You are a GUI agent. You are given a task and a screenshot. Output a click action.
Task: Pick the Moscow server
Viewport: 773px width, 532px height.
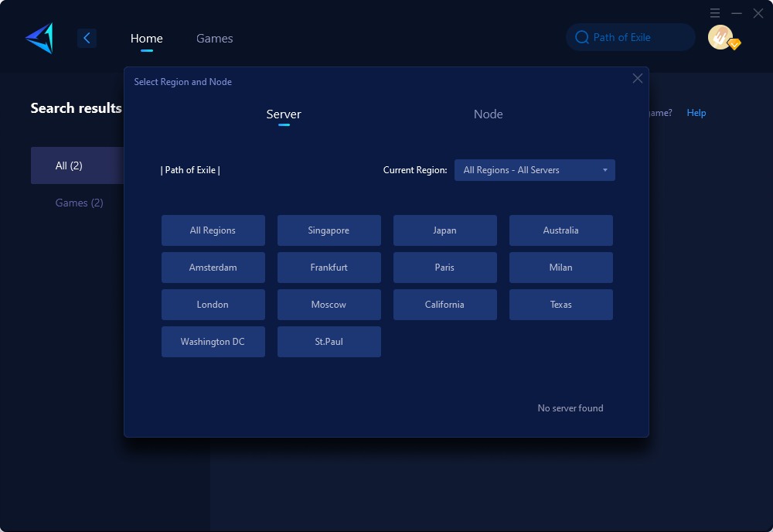pyautogui.click(x=329, y=305)
